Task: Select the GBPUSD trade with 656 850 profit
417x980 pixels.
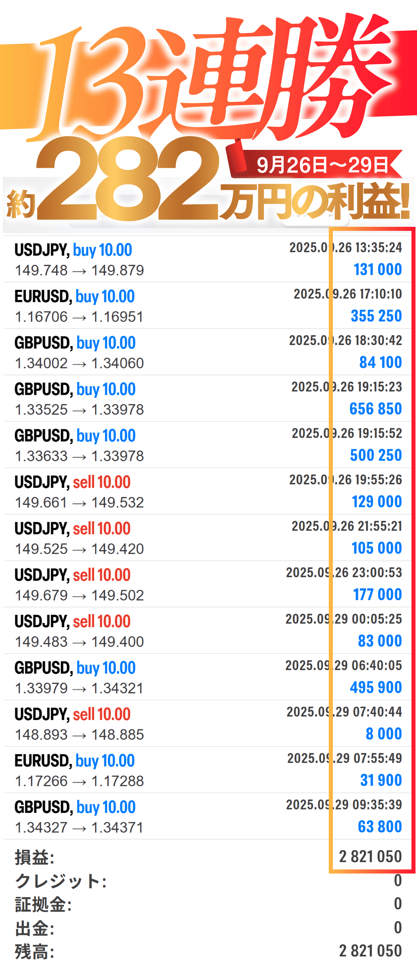Action: pos(152,399)
